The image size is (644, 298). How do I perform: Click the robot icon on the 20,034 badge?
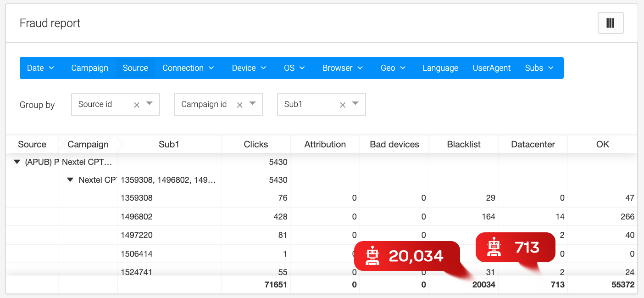(x=372, y=256)
